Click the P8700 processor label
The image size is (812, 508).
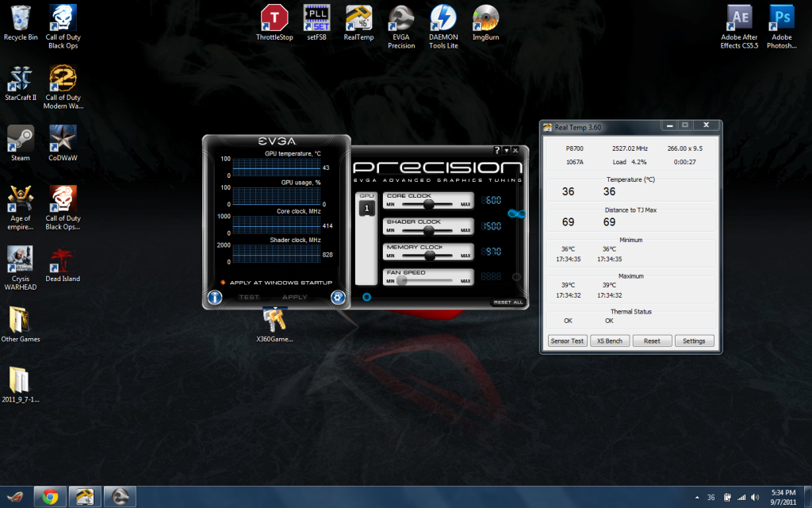574,148
